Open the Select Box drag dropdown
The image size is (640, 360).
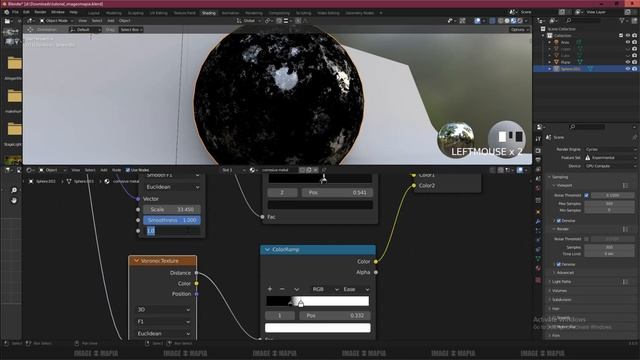(x=131, y=30)
